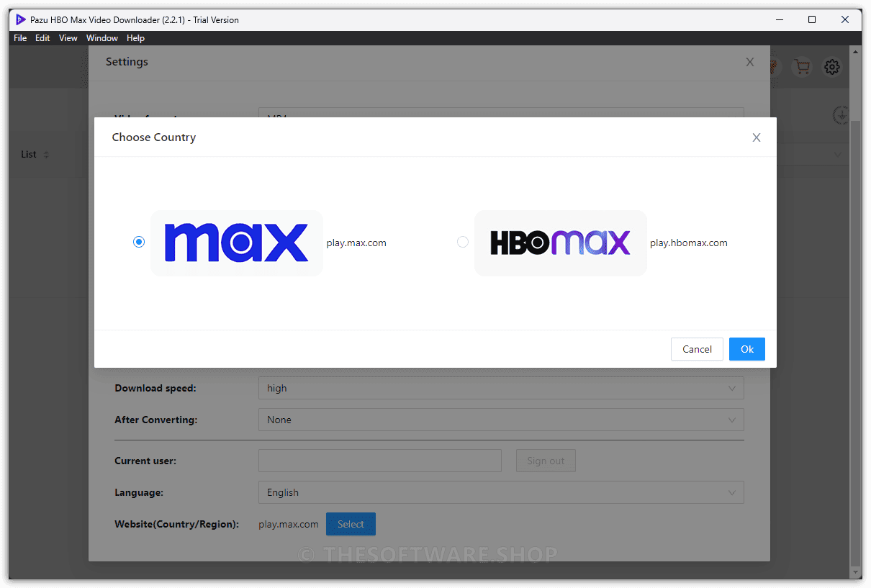
Task: Click the Select website button
Action: [x=351, y=524]
